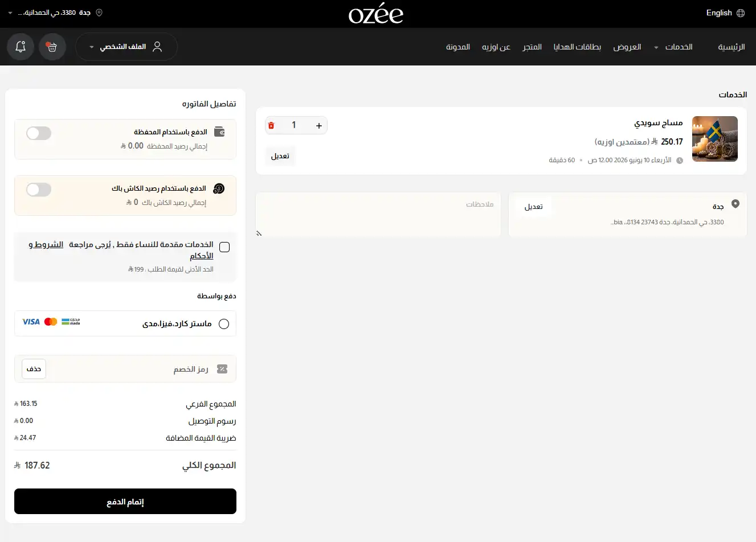Click the Swedish massage thumbnail image
The width and height of the screenshot is (756, 542).
point(715,139)
